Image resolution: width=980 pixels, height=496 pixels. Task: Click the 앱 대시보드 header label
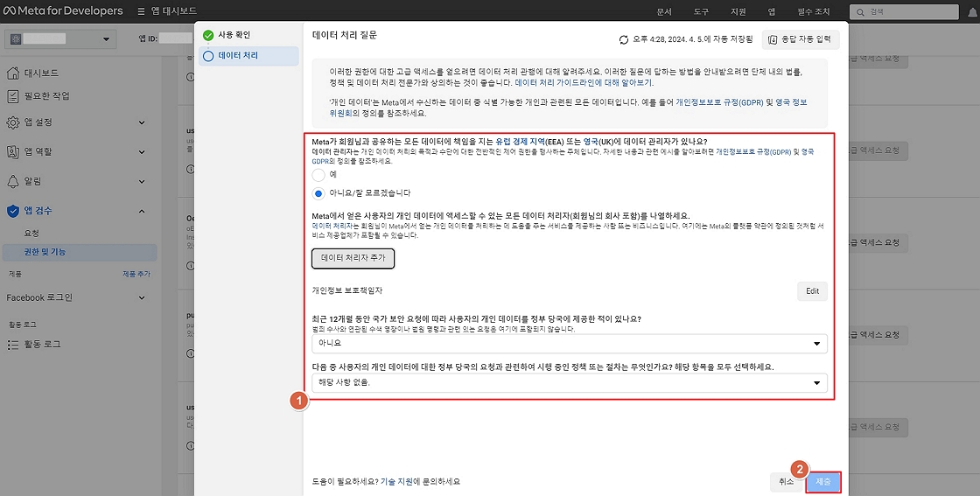tap(174, 11)
